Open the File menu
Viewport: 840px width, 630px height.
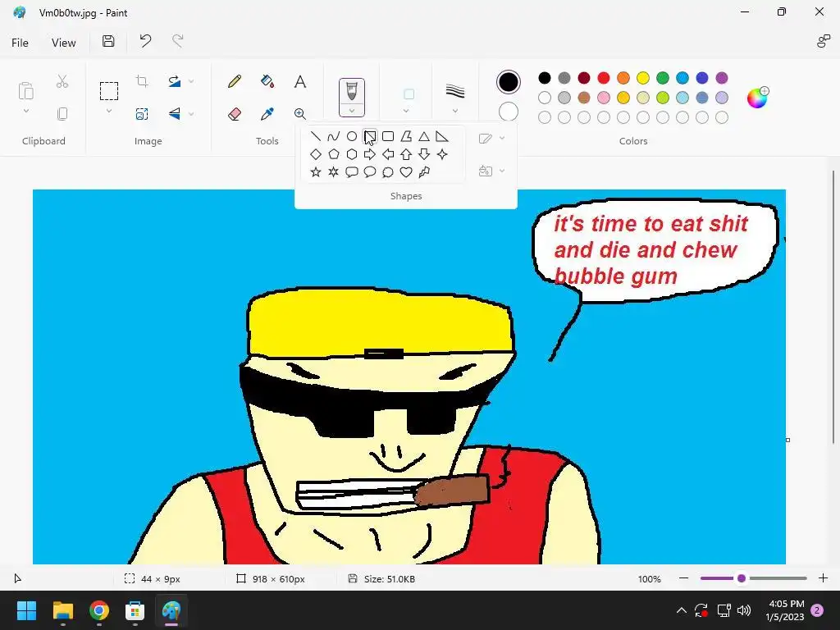tap(20, 43)
